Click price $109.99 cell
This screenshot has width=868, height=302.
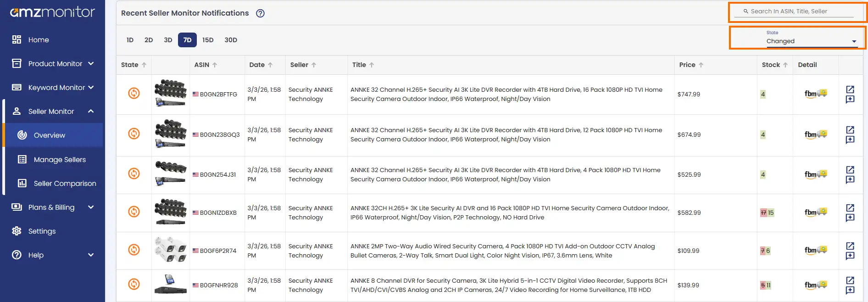click(x=688, y=251)
